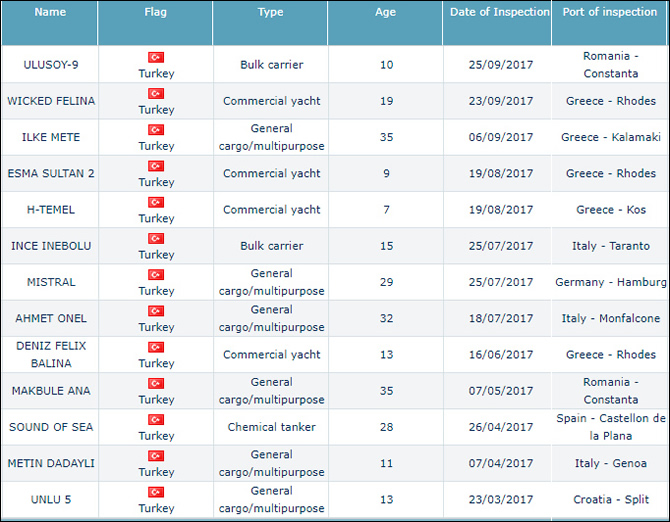Select the Turkey flag in the ILKE METE row
The width and height of the screenshot is (670, 522).
point(156,129)
